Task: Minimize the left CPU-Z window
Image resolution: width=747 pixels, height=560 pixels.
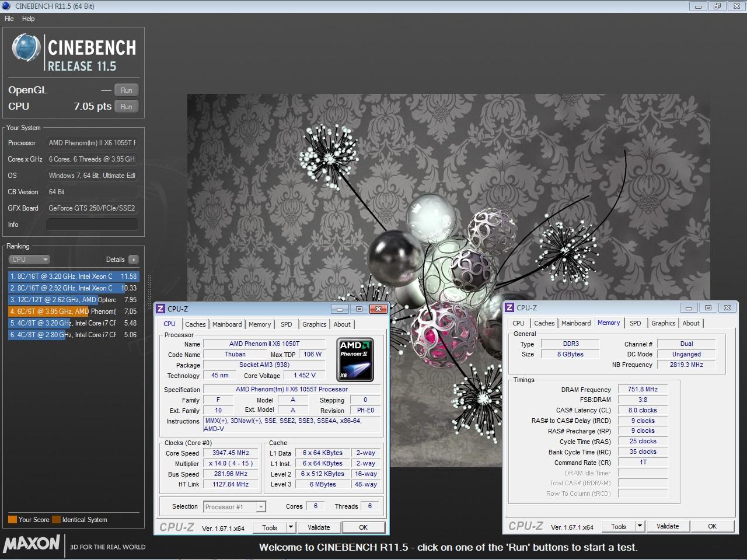Action: point(340,309)
